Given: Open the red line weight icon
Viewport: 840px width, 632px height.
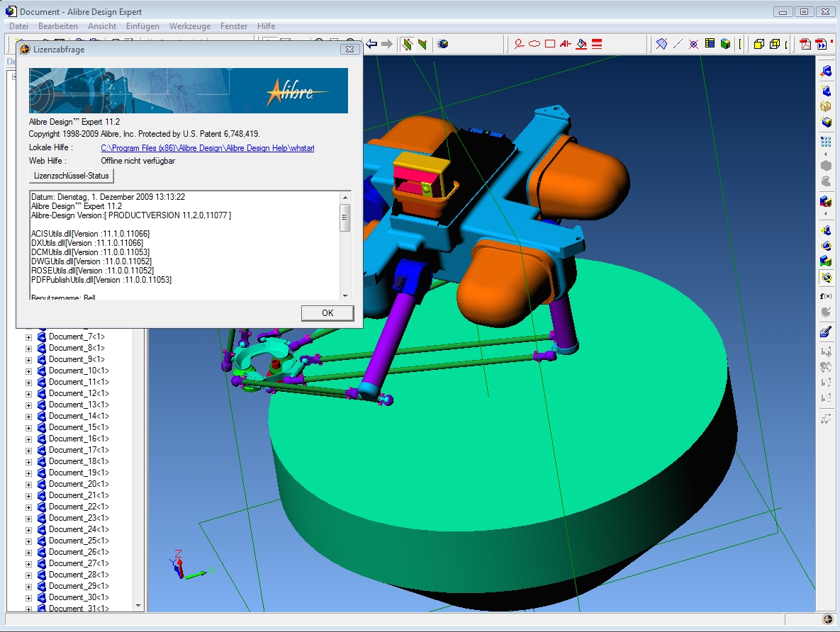Looking at the screenshot, I should (597, 44).
